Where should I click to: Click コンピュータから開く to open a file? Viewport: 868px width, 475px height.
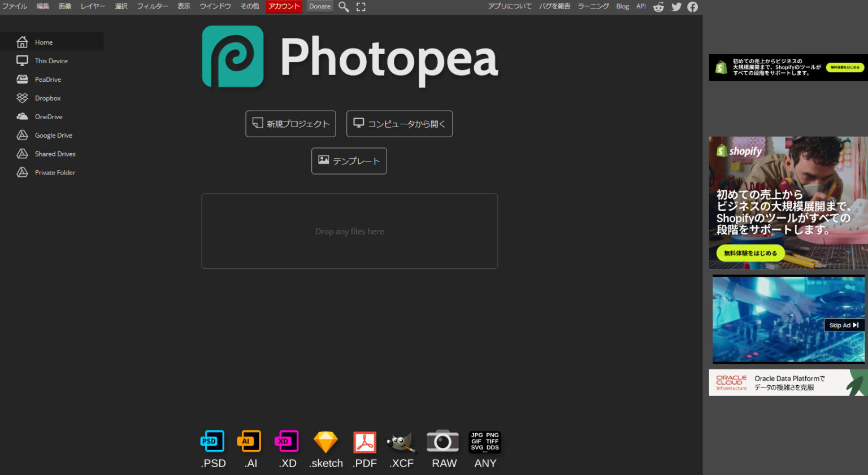[x=400, y=124]
